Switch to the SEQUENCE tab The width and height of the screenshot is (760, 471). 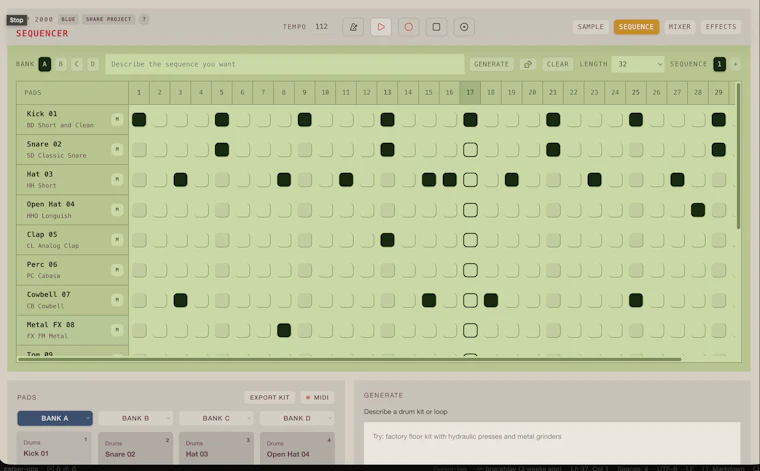[636, 27]
